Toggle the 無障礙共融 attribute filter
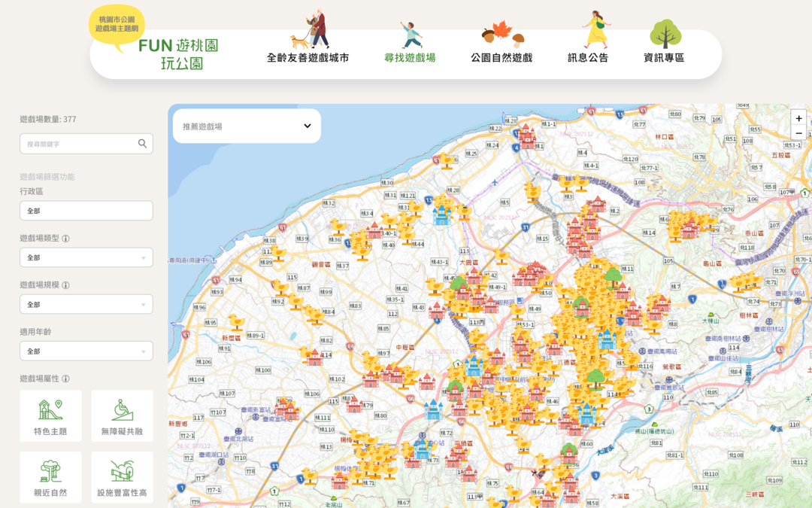 122,415
